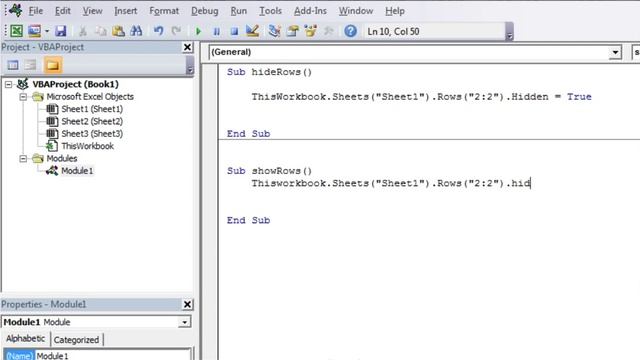The width and height of the screenshot is (640, 360).
Task: Toggle Folders view in Project panel
Action: [53, 65]
